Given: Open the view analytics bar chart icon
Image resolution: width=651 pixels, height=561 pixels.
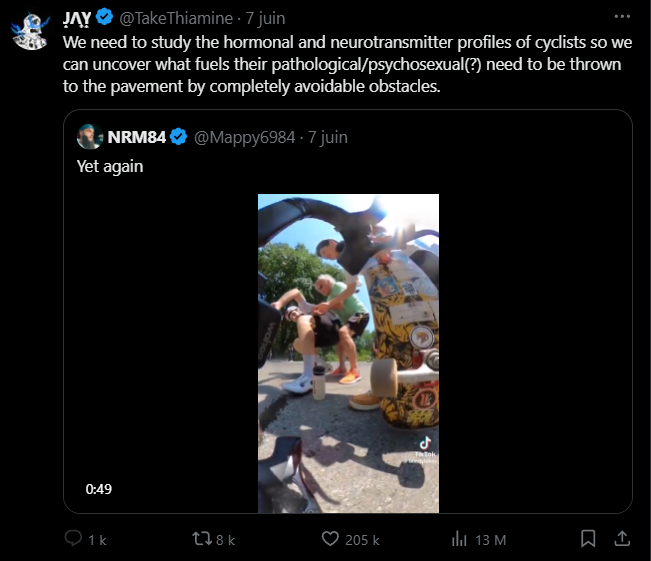Looking at the screenshot, I should click(459, 539).
